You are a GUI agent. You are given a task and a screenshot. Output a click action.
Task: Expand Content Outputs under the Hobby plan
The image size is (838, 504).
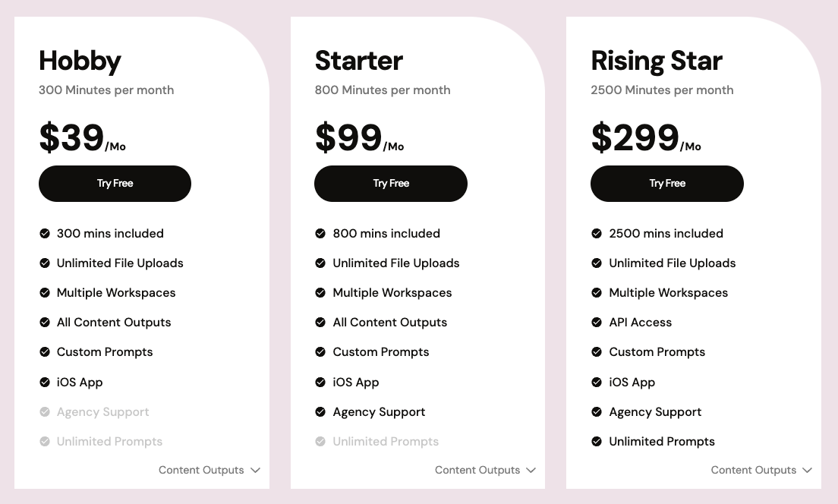click(209, 470)
